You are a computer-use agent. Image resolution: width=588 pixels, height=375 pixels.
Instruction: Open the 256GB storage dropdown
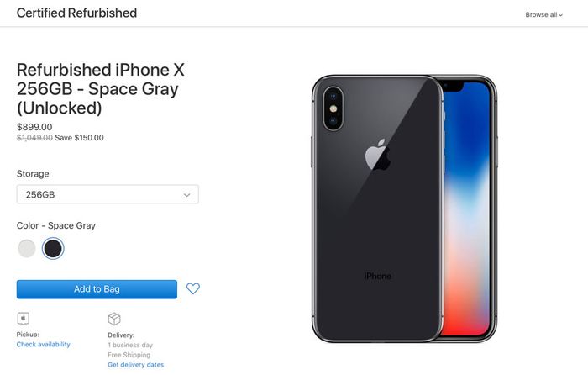(x=108, y=194)
